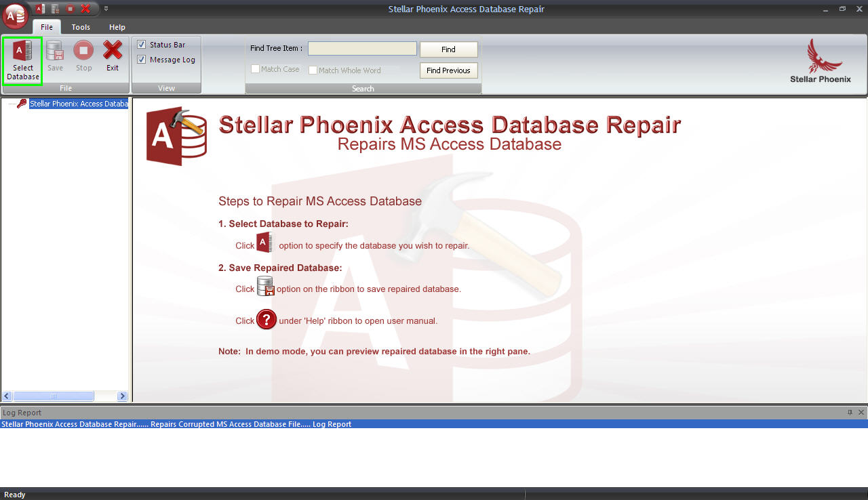Click the Find Previous button
The width and height of the screenshot is (868, 500).
point(448,70)
